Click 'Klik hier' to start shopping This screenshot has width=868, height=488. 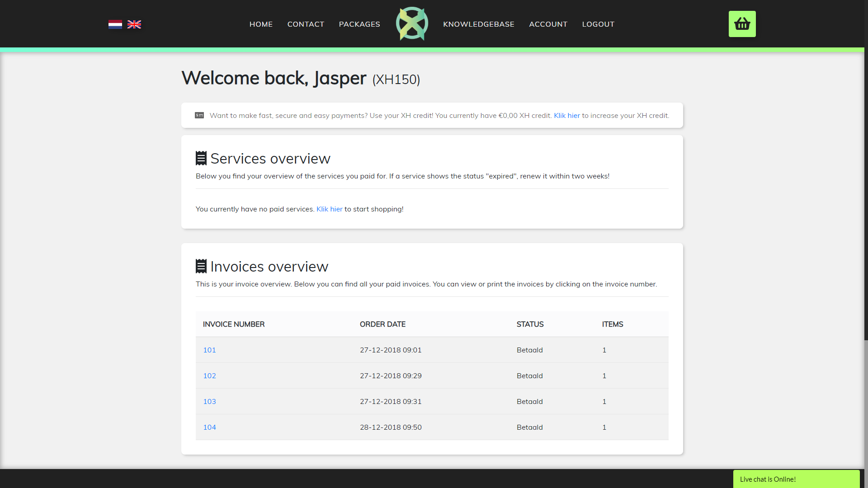(330, 209)
